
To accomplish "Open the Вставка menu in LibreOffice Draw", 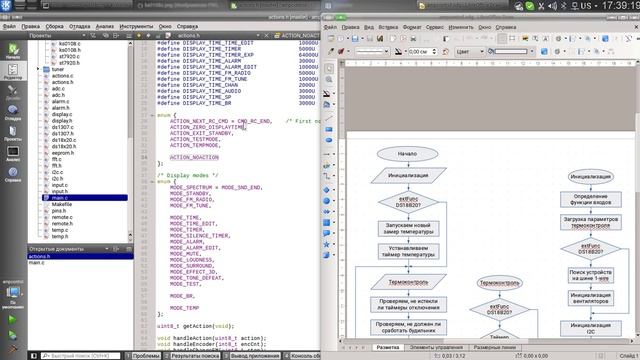I will (388, 27).
